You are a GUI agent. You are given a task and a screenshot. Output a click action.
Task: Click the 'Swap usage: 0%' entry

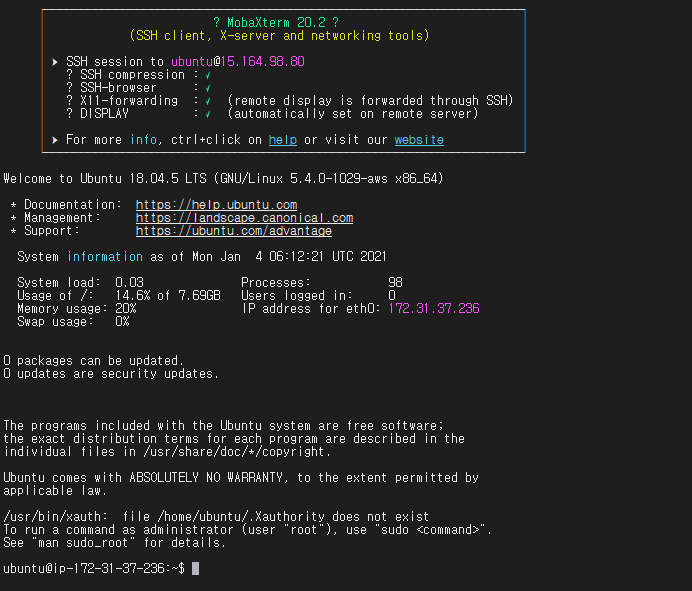73,322
